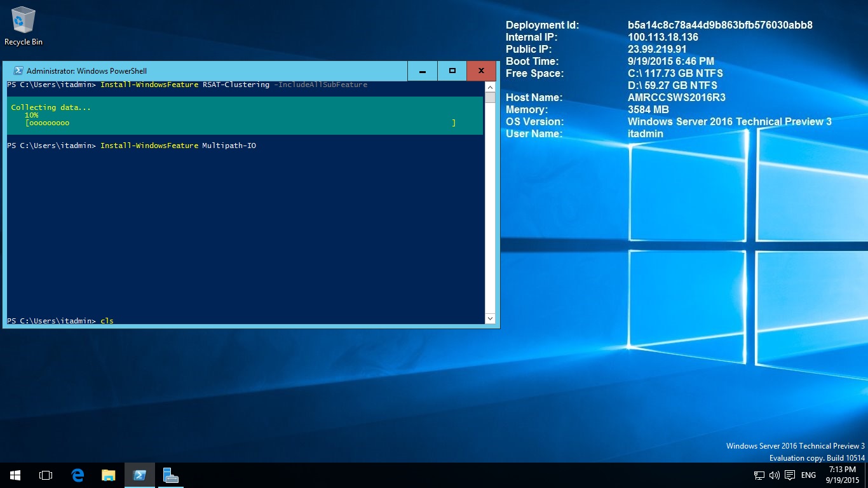The height and width of the screenshot is (488, 868).
Task: Open File Explorer from the taskbar
Action: click(x=109, y=475)
